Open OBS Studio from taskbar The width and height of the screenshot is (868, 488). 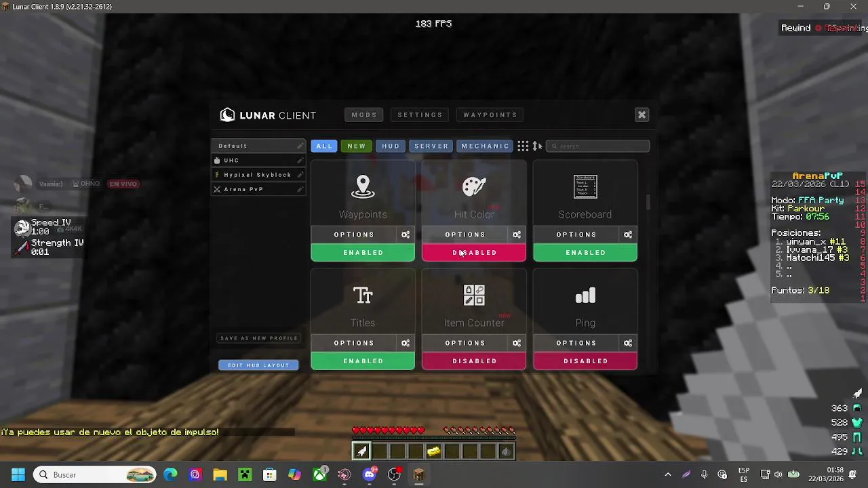click(394, 474)
